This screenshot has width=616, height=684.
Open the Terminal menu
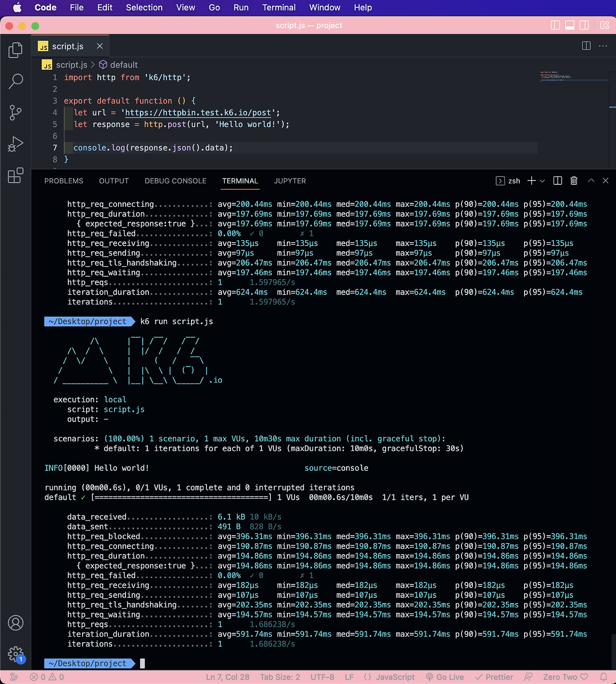coord(279,7)
